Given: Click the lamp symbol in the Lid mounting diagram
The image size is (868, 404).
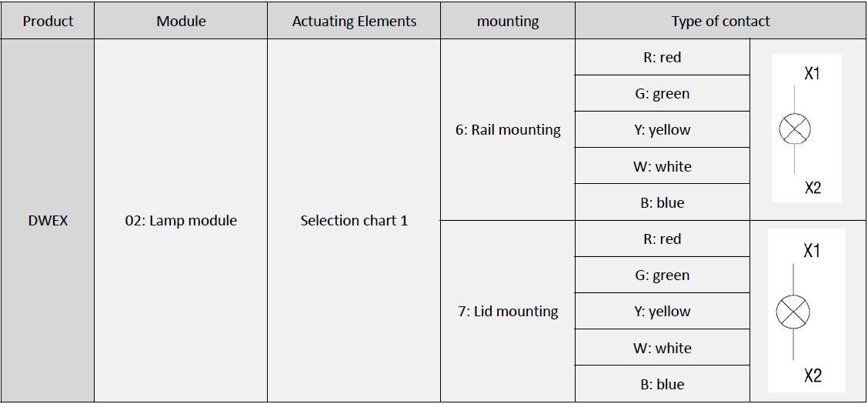Looking at the screenshot, I should pos(793,312).
